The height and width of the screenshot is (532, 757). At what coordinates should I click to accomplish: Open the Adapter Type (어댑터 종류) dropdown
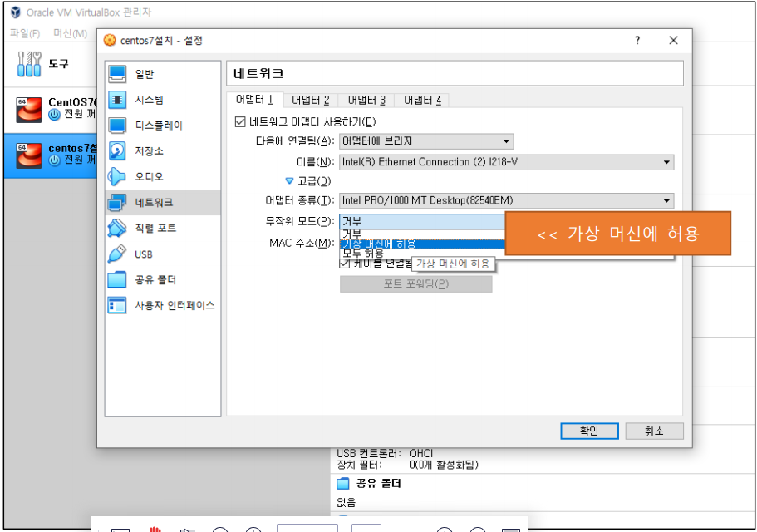coord(507,200)
